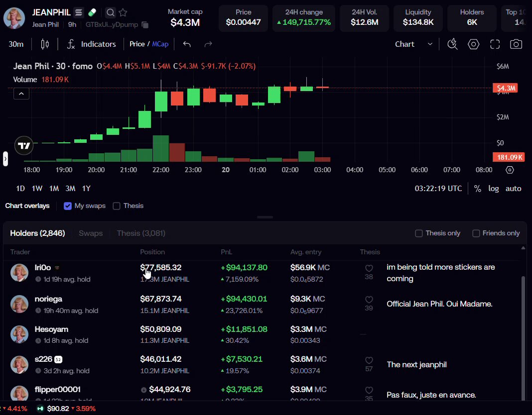Click the lightning magnifier quick search icon

[x=452, y=44]
